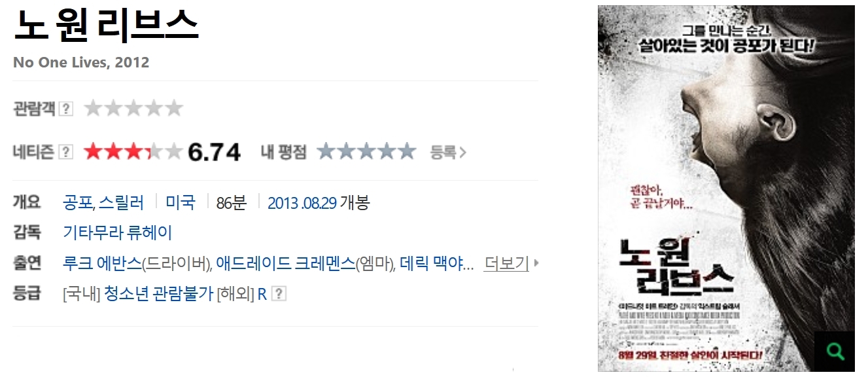Open director 기타무라 류헤이 page
The image size is (868, 381).
pyautogui.click(x=118, y=232)
